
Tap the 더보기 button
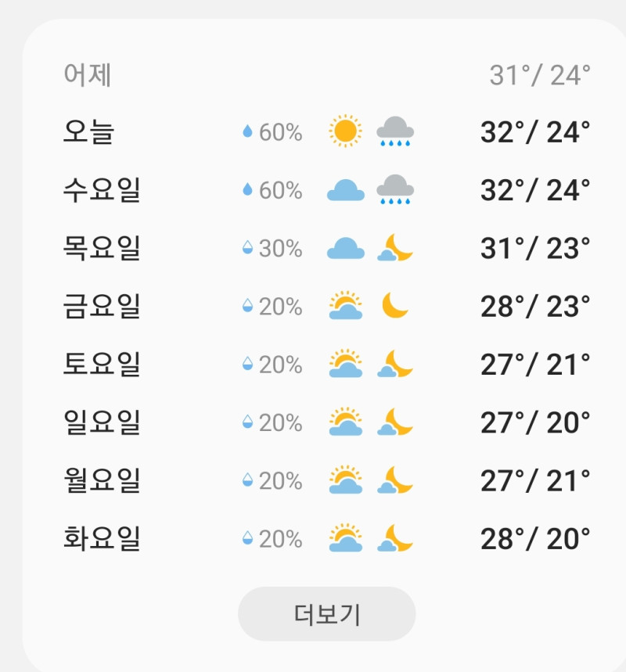point(327,613)
